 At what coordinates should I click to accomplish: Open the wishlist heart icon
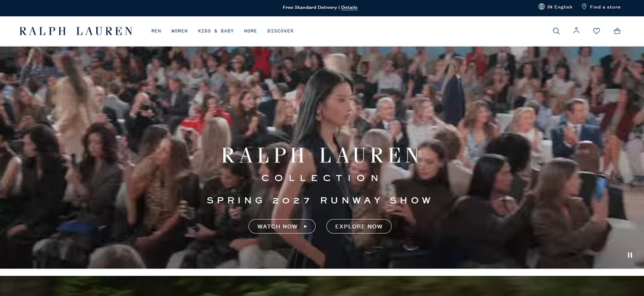point(596,31)
